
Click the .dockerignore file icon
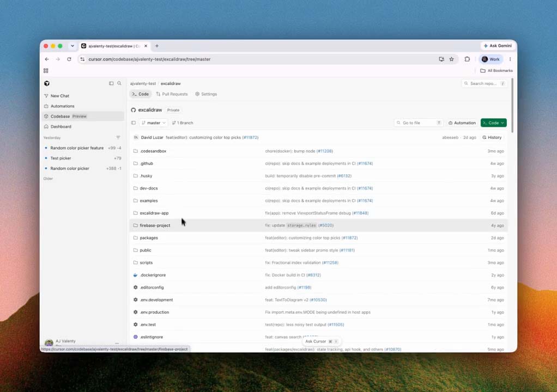(x=135, y=275)
